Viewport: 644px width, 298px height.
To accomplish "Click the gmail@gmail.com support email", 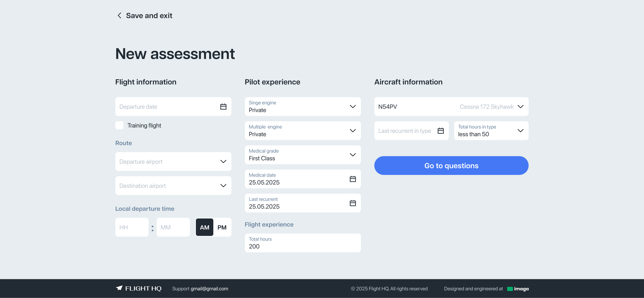I will pyautogui.click(x=209, y=289).
